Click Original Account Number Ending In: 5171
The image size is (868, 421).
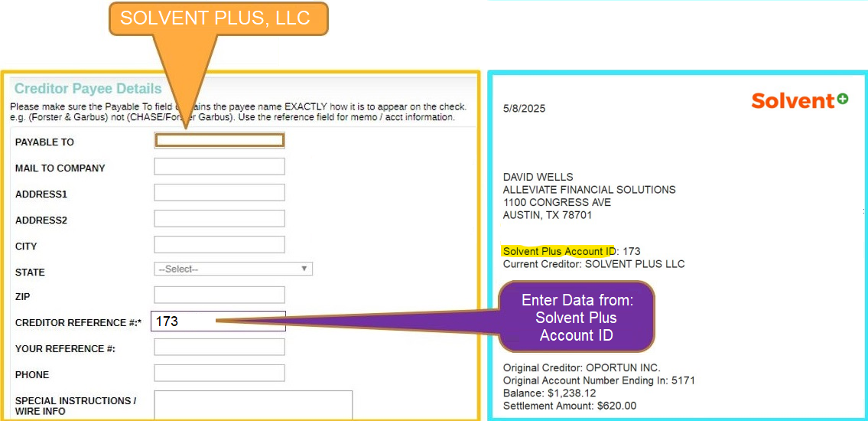coord(599,380)
